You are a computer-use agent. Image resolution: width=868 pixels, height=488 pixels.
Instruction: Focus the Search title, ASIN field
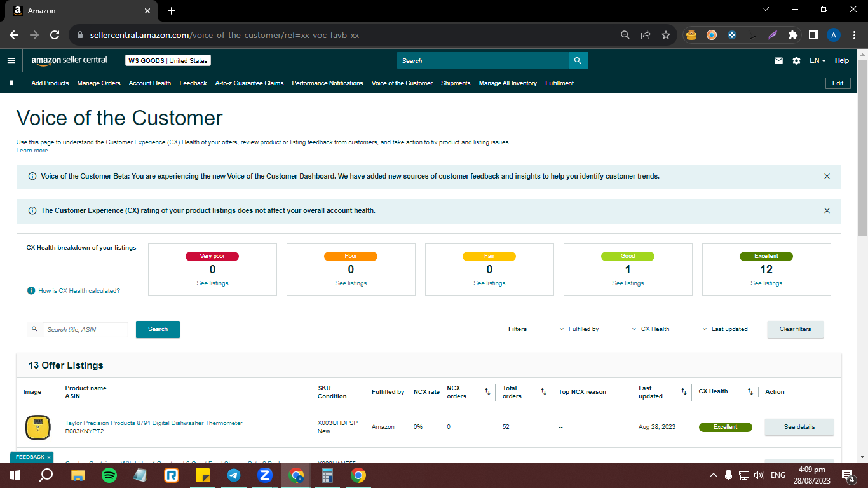tap(85, 329)
